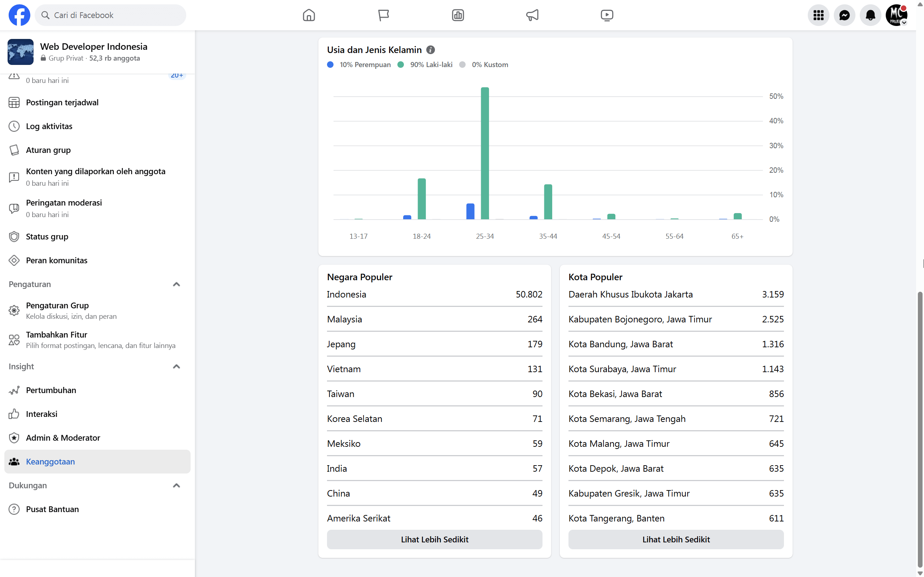Click Lihat Lebih Sedikit under Kota Populer
Image resolution: width=924 pixels, height=577 pixels.
pos(675,539)
